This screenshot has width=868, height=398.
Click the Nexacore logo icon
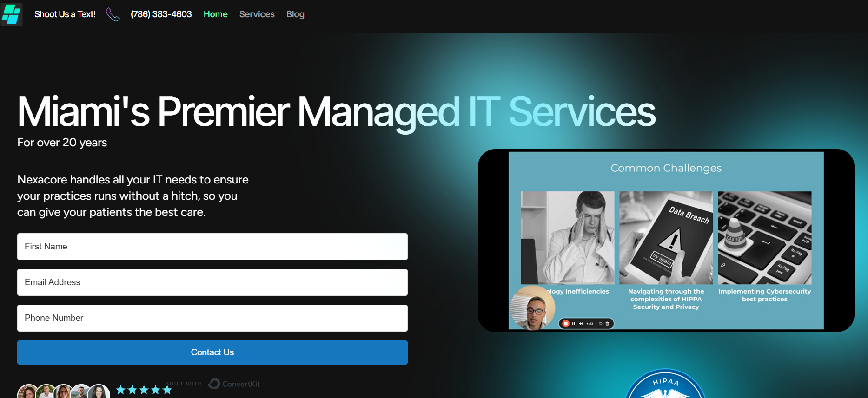point(11,14)
